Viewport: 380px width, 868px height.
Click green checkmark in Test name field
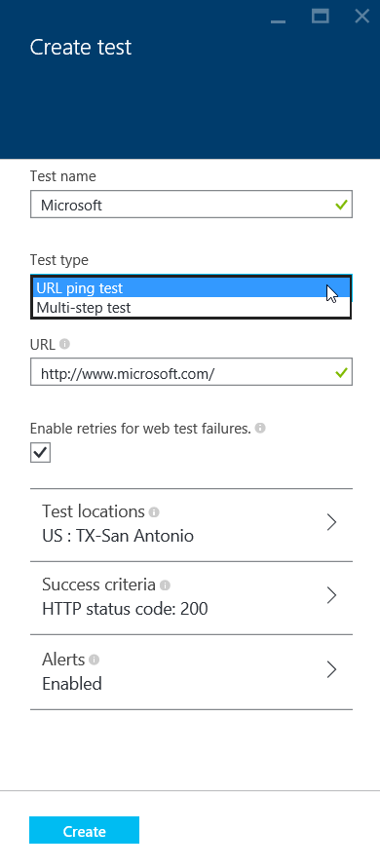[x=341, y=205]
